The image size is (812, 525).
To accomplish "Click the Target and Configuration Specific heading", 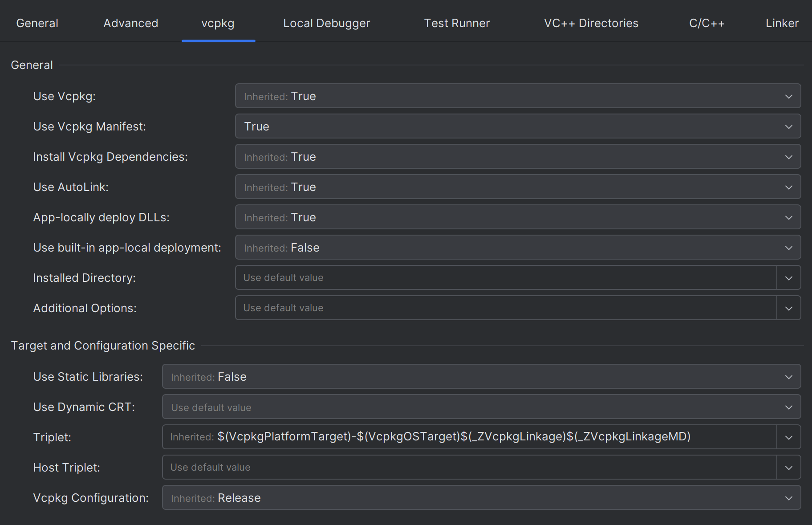I will pos(103,346).
